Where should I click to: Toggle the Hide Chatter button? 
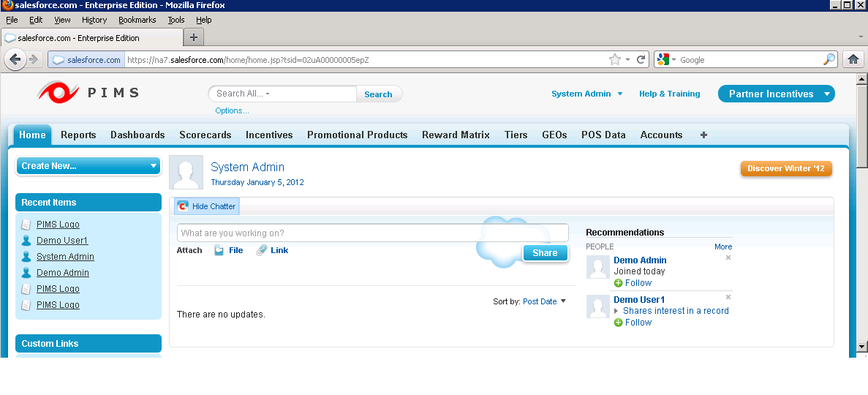click(x=207, y=206)
